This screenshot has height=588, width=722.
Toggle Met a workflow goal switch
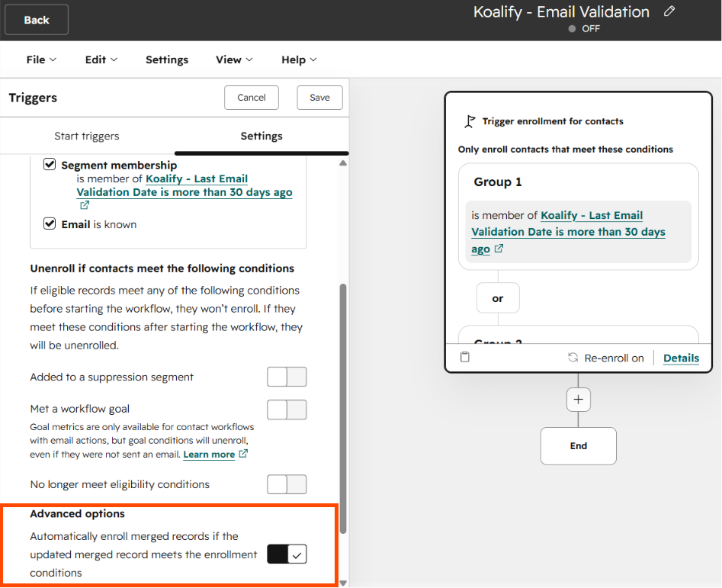click(x=287, y=410)
